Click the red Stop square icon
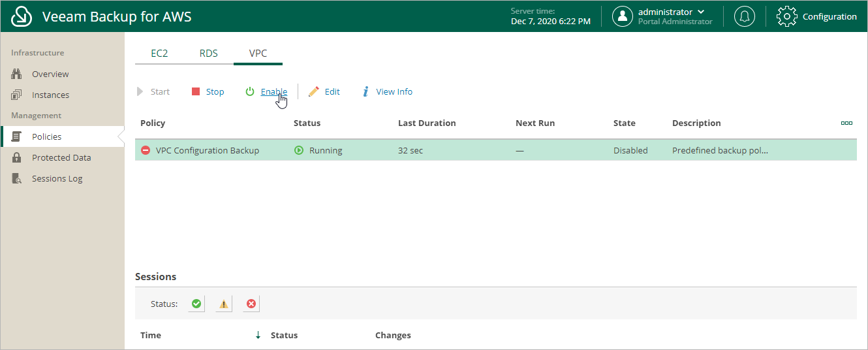This screenshot has width=868, height=350. pyautogui.click(x=196, y=91)
